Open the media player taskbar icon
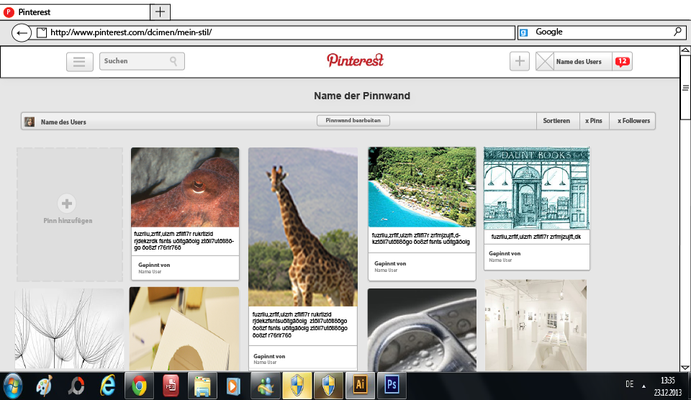Image resolution: width=691 pixels, height=400 pixels. 233,386
